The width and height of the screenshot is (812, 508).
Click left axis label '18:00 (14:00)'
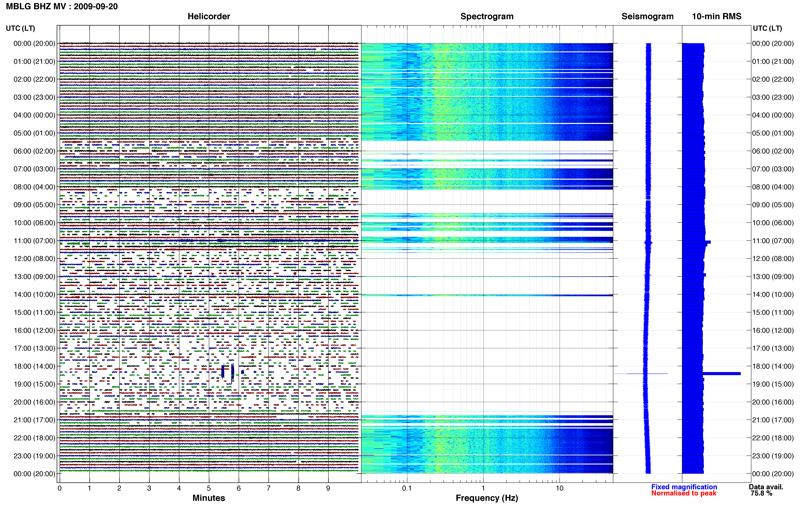(x=34, y=366)
